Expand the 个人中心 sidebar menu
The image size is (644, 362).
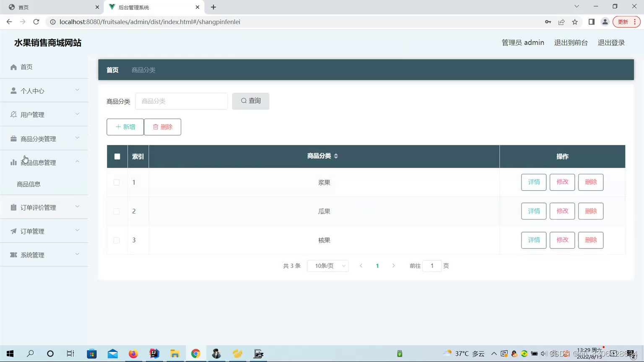[x=44, y=90]
